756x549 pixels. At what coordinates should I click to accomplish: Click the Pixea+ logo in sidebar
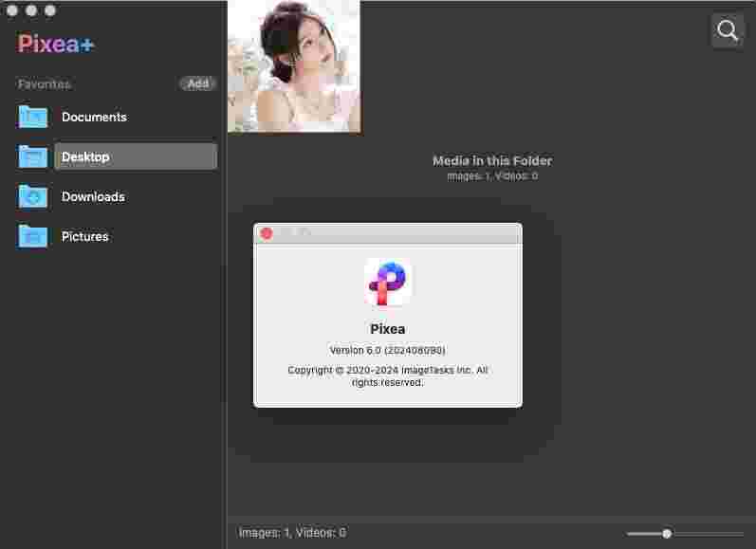pyautogui.click(x=56, y=44)
